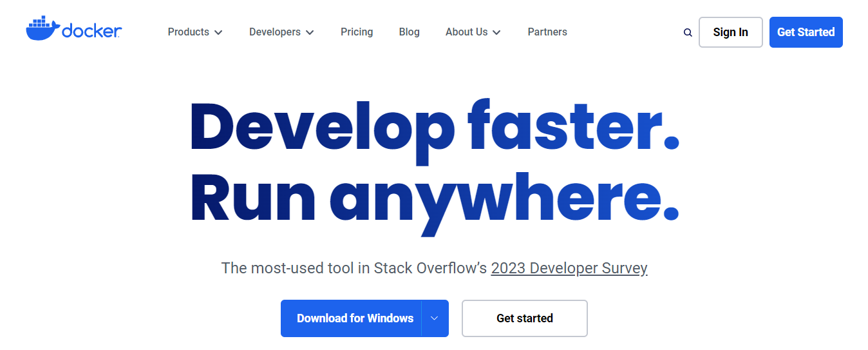Expand the Products menu
The width and height of the screenshot is (868, 350).
click(x=195, y=32)
